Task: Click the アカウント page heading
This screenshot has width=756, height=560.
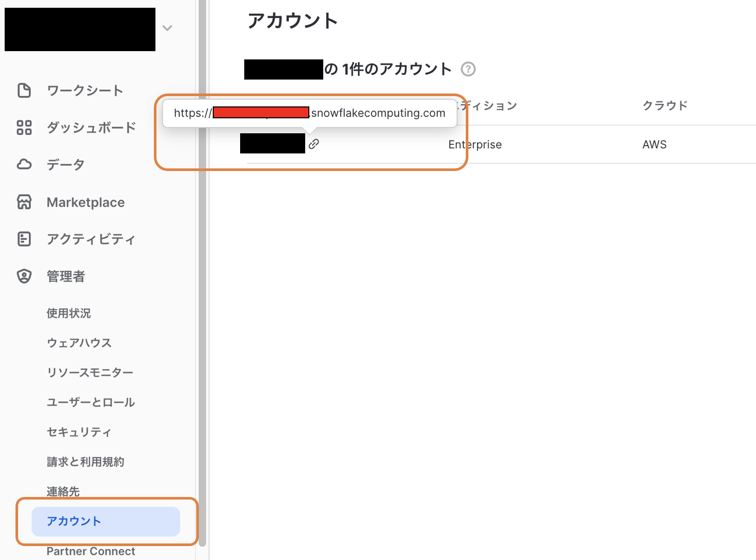Action: pyautogui.click(x=293, y=21)
